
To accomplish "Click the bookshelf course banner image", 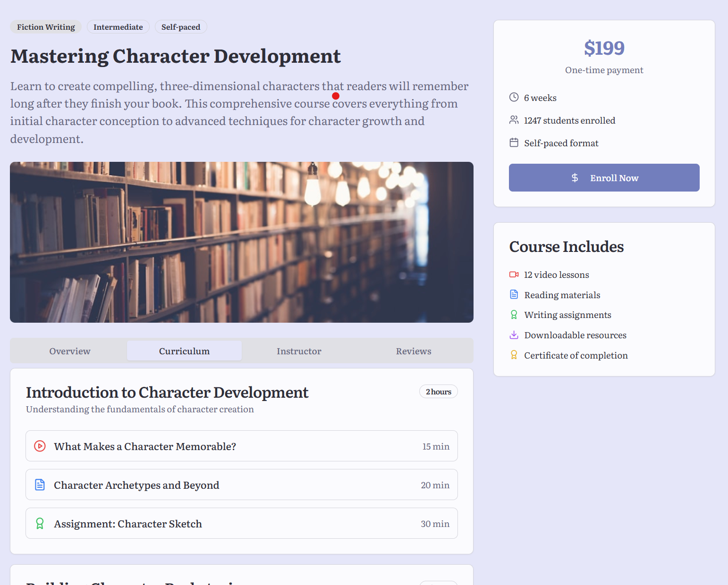I will point(241,242).
